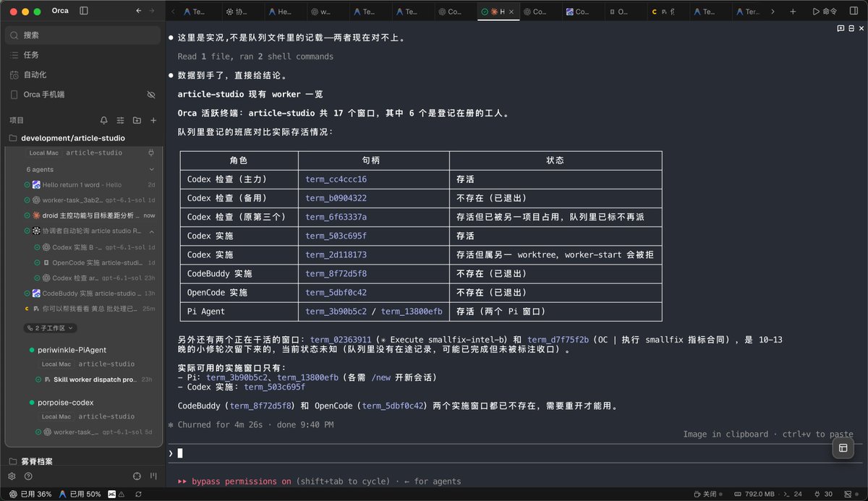Click term_d7f75f2b link in paragraph

pos(558,340)
